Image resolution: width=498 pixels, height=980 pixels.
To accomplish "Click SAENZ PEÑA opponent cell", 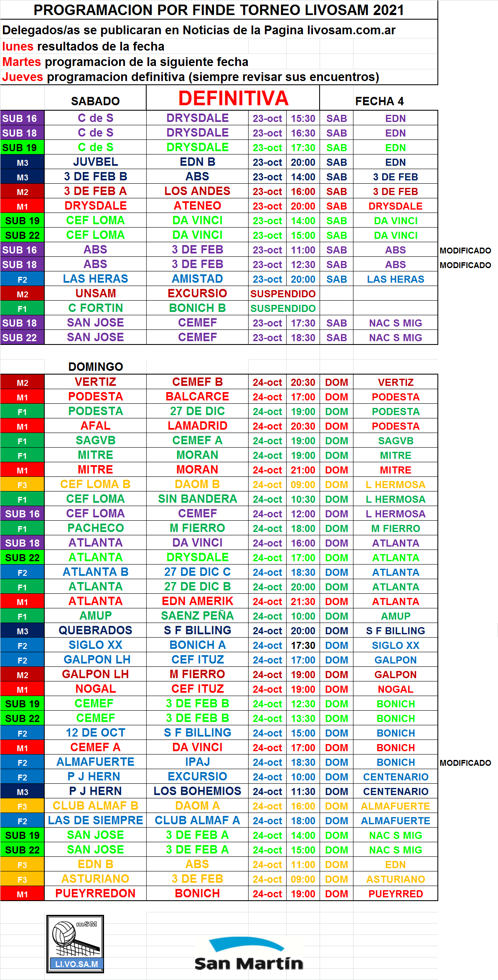I will (x=197, y=616).
